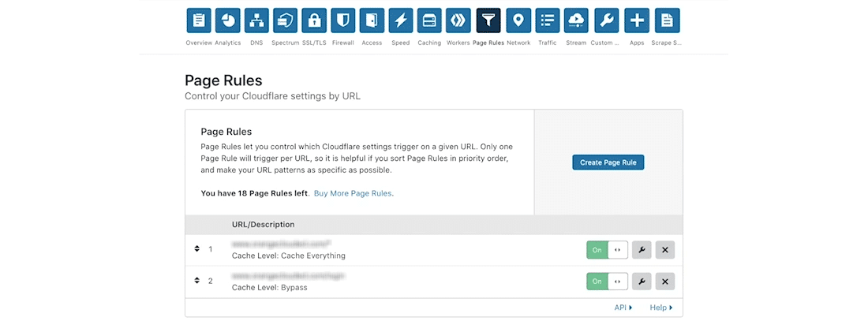868x332 pixels.
Task: Reorder rule 2 using its sort arrows
Action: click(196, 281)
